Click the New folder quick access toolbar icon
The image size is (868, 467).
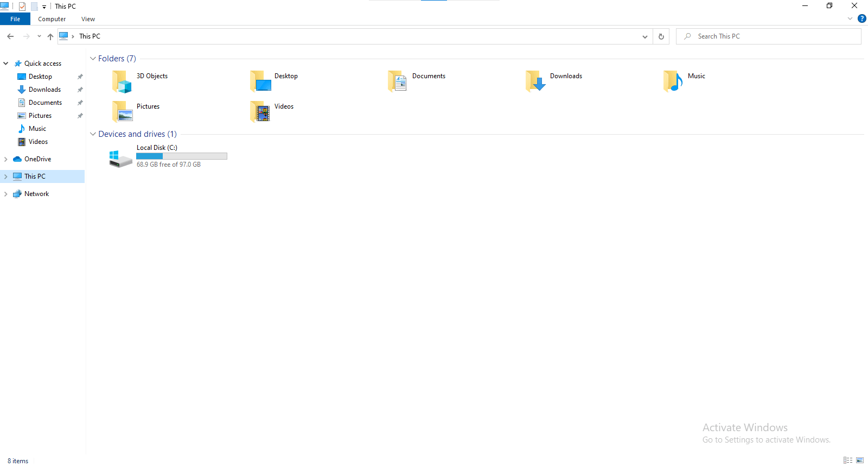pos(34,7)
